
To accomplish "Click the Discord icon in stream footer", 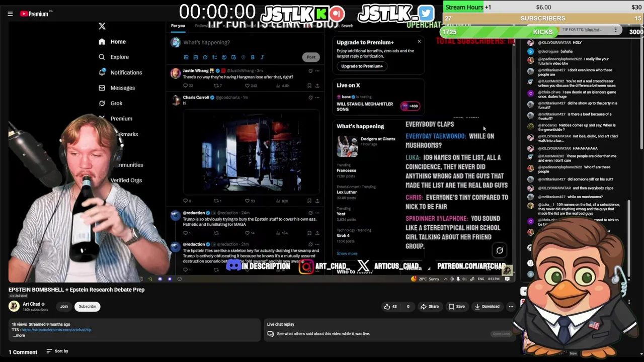I will coord(233,266).
